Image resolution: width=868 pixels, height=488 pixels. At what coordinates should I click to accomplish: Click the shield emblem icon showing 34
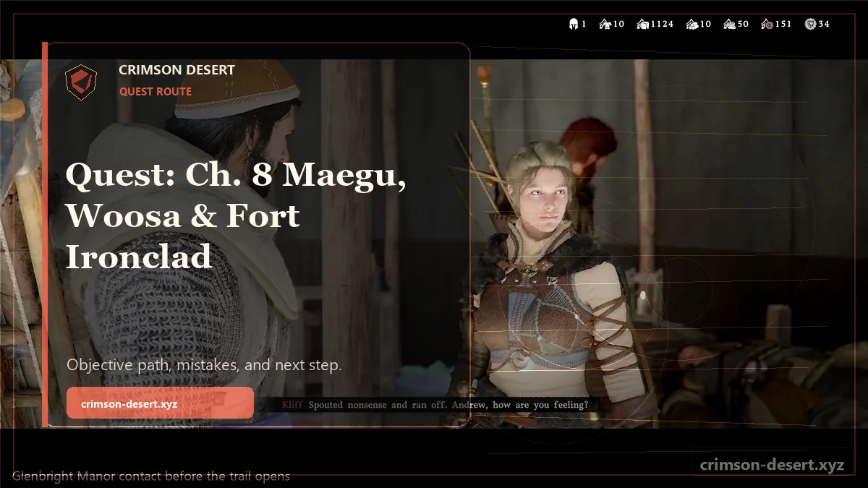pyautogui.click(x=810, y=24)
